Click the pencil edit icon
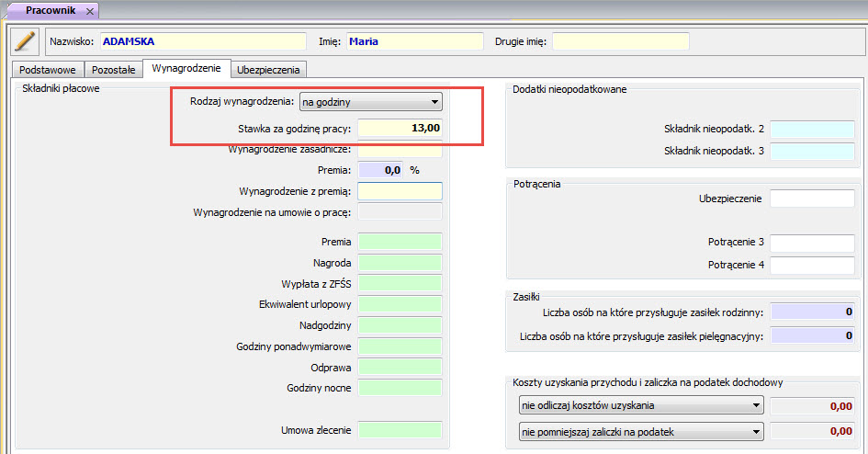Screen dimensions: 868x454 (25, 42)
